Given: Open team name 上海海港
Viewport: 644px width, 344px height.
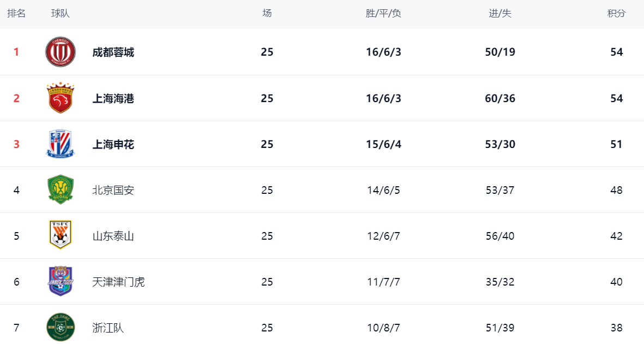Looking at the screenshot, I should point(113,98).
